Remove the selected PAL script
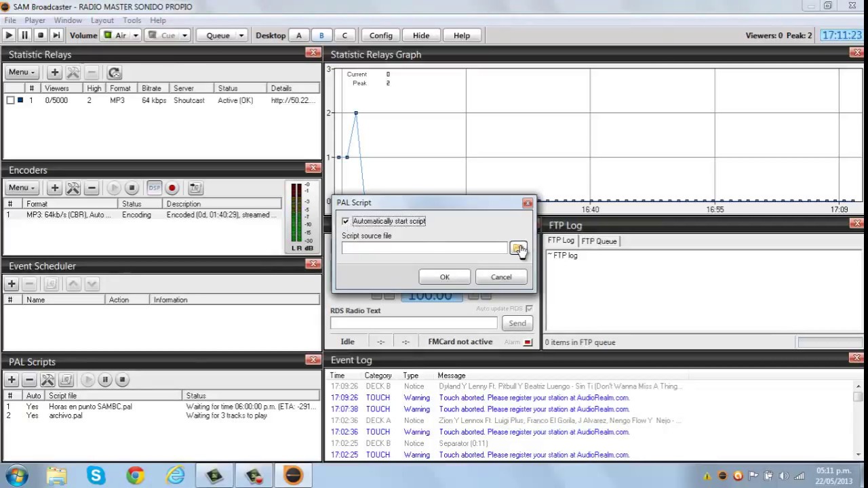 (29, 380)
